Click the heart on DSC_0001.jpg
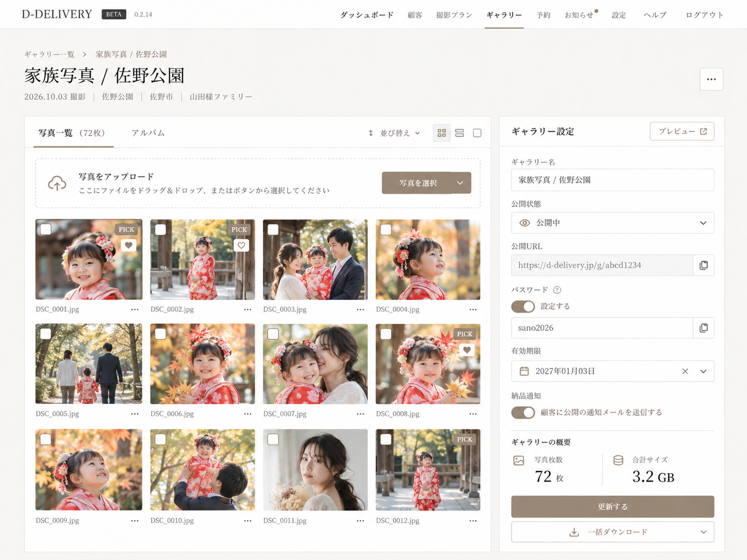The width and height of the screenshot is (747, 560). pos(128,245)
